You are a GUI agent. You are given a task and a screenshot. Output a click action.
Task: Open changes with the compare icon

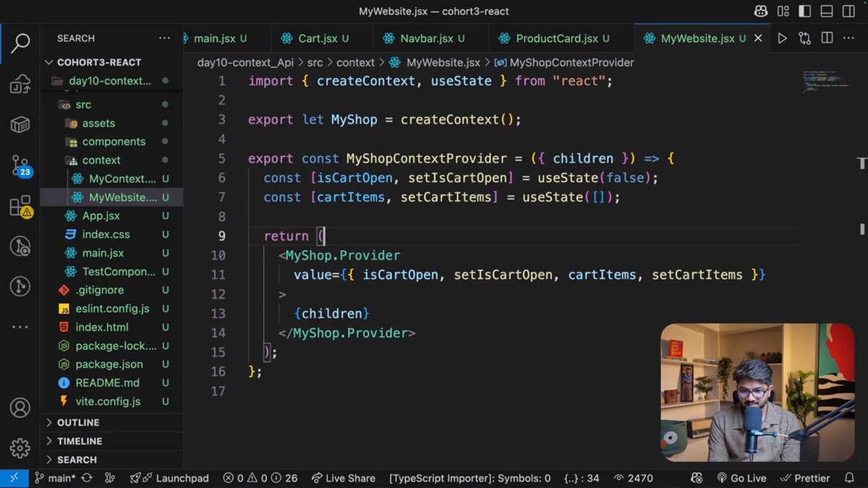coord(804,38)
